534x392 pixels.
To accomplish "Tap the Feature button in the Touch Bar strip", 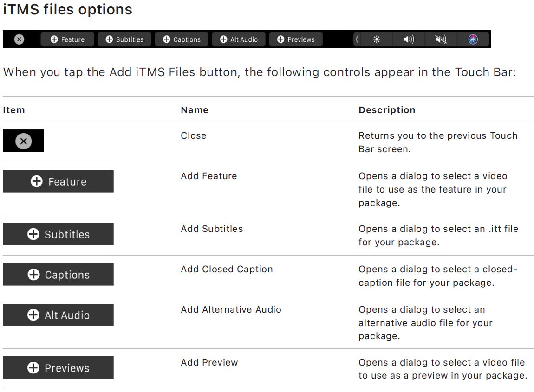I will click(x=67, y=39).
